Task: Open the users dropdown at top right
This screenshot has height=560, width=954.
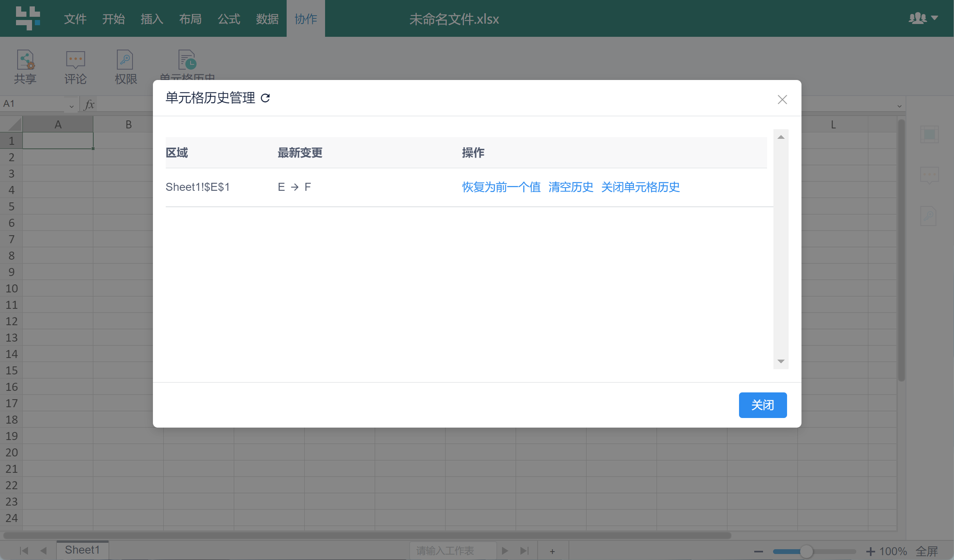Action: (923, 18)
